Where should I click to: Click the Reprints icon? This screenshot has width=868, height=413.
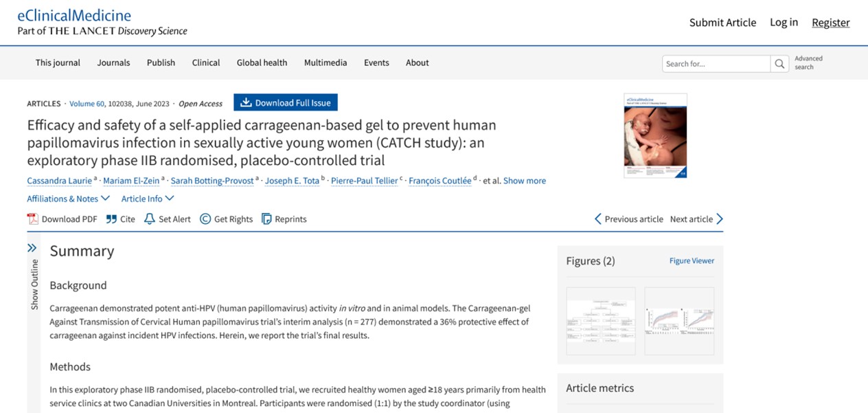[x=266, y=219]
